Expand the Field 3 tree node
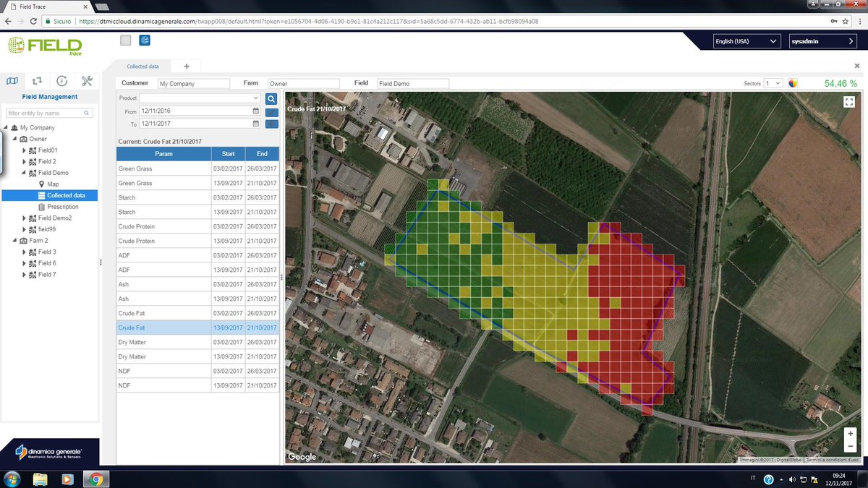Viewport: 868px width, 488px height. [24, 252]
